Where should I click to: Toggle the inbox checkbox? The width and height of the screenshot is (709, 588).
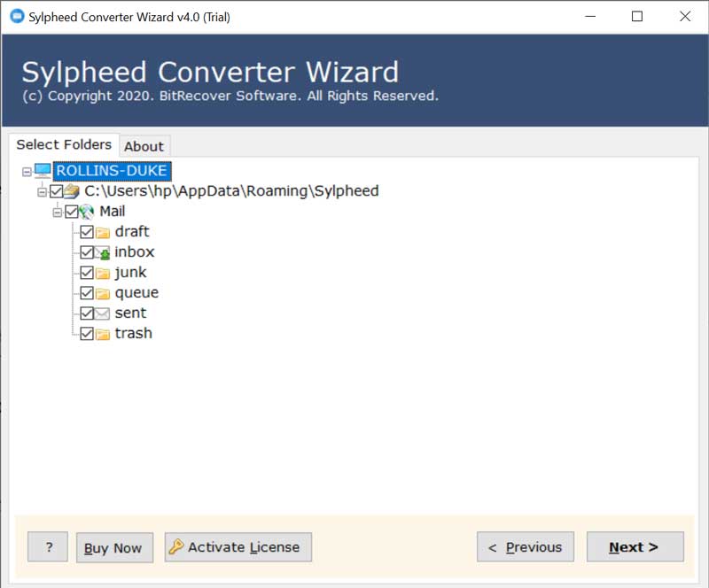pos(87,252)
